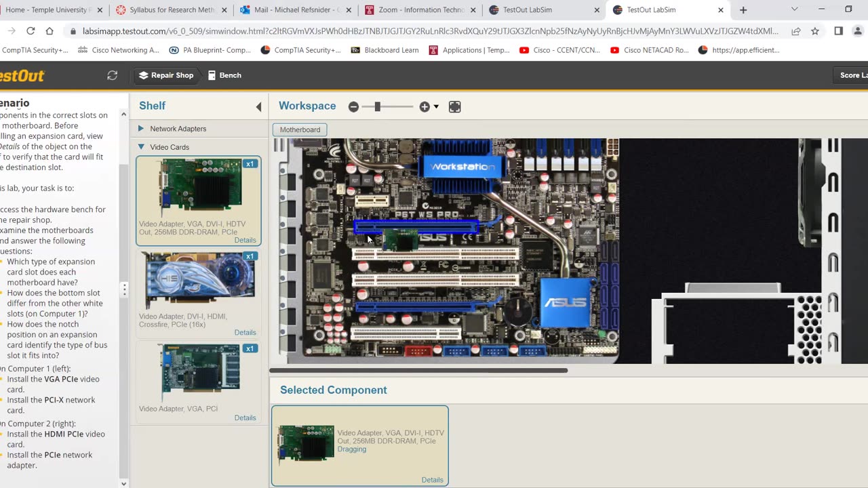
Task: Click the blue ASUS chipset heatsink
Action: [565, 302]
